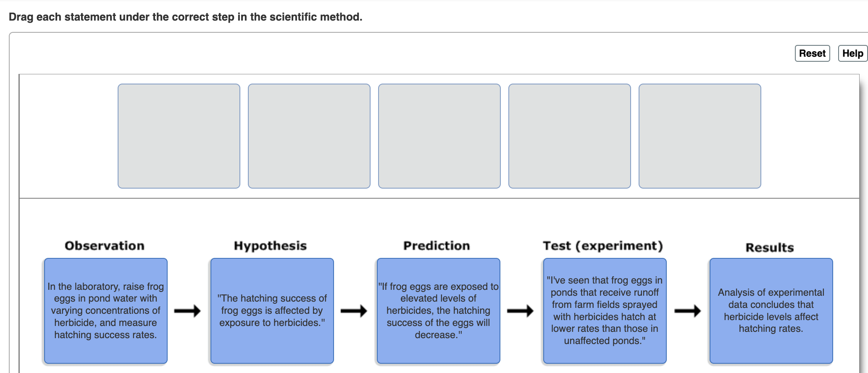Click the arrow between Prediction and Test
Image resolution: width=868 pixels, height=373 pixels.
click(521, 310)
